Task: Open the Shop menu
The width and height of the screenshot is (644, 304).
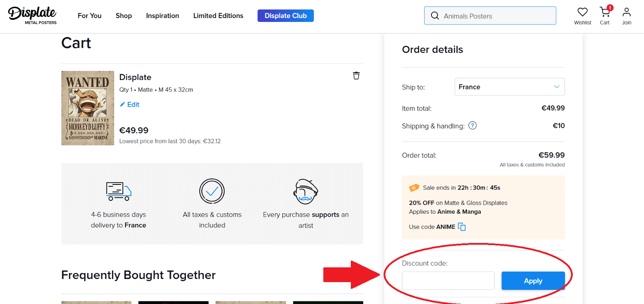Action: 124,15
